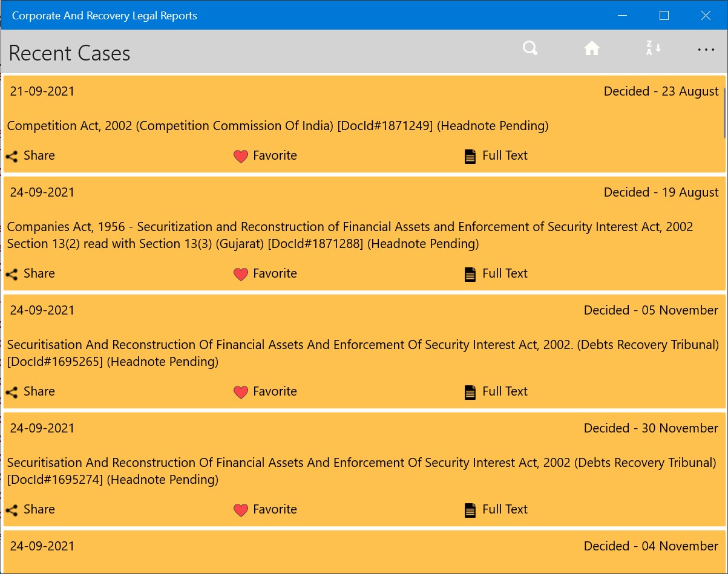728x574 pixels.
Task: Open Full Text of DocId#1871288 case
Action: coord(470,275)
